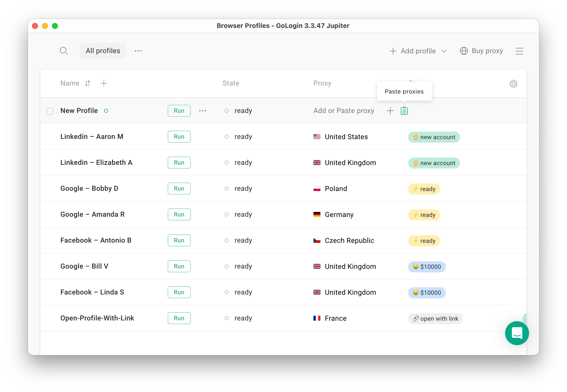Click the open with link tag
This screenshot has width=567, height=392.
[x=435, y=319]
